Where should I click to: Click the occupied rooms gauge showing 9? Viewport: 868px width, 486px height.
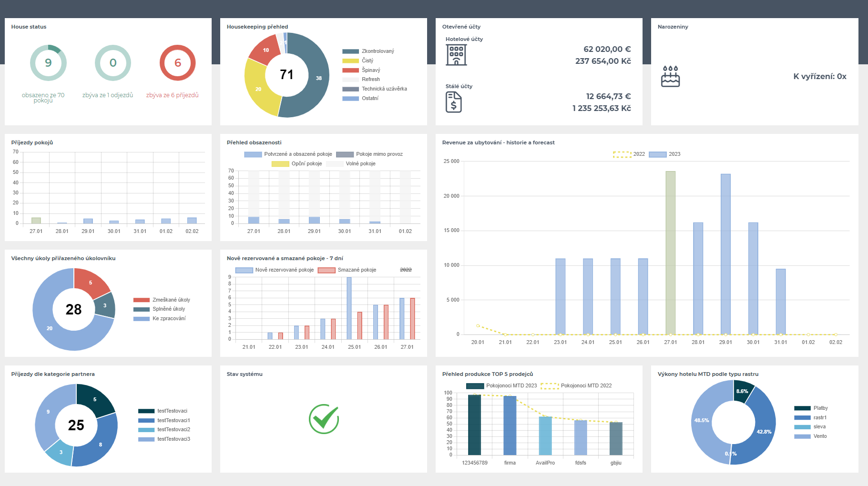click(x=48, y=63)
